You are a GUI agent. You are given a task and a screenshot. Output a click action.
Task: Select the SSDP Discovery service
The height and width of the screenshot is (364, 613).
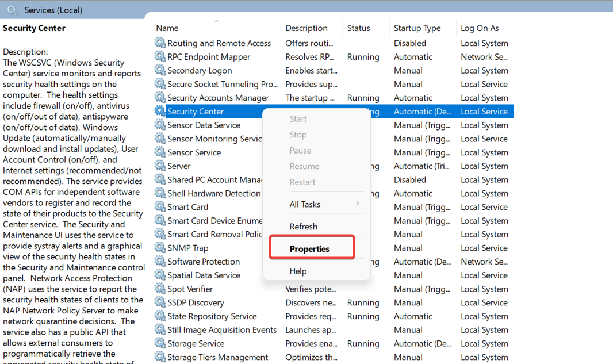(196, 302)
